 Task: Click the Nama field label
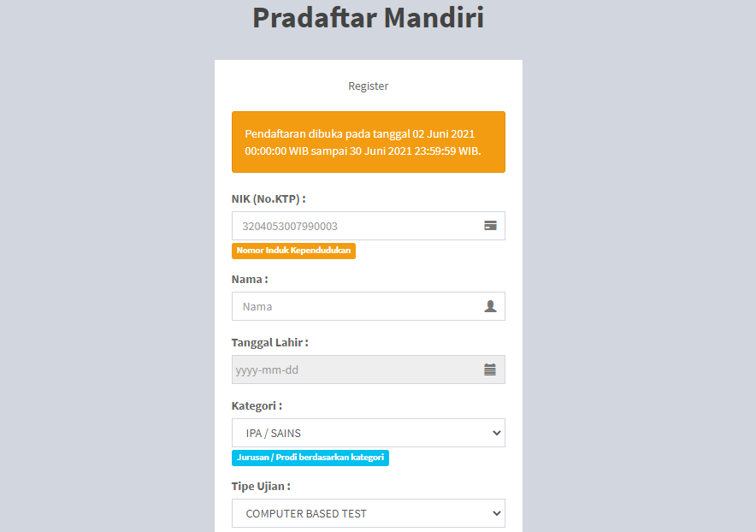click(250, 279)
